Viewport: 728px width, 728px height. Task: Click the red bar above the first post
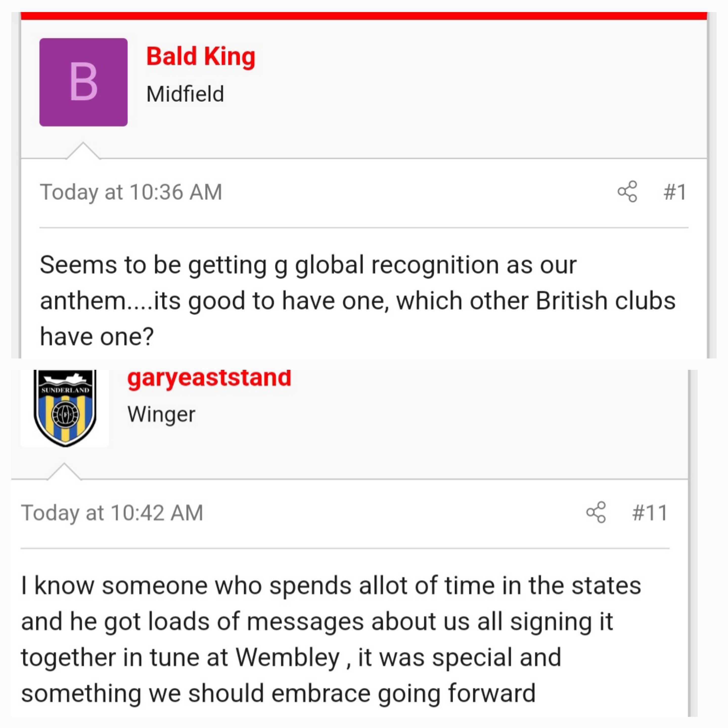click(364, 16)
